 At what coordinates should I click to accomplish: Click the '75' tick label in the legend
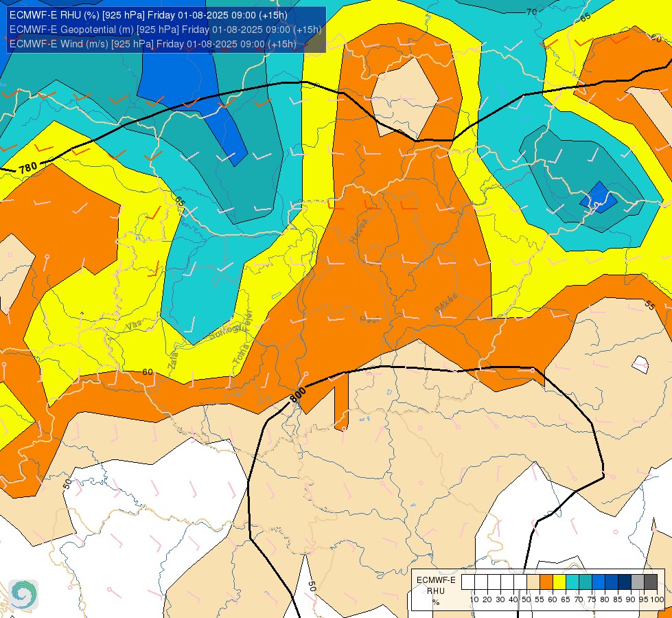click(592, 599)
